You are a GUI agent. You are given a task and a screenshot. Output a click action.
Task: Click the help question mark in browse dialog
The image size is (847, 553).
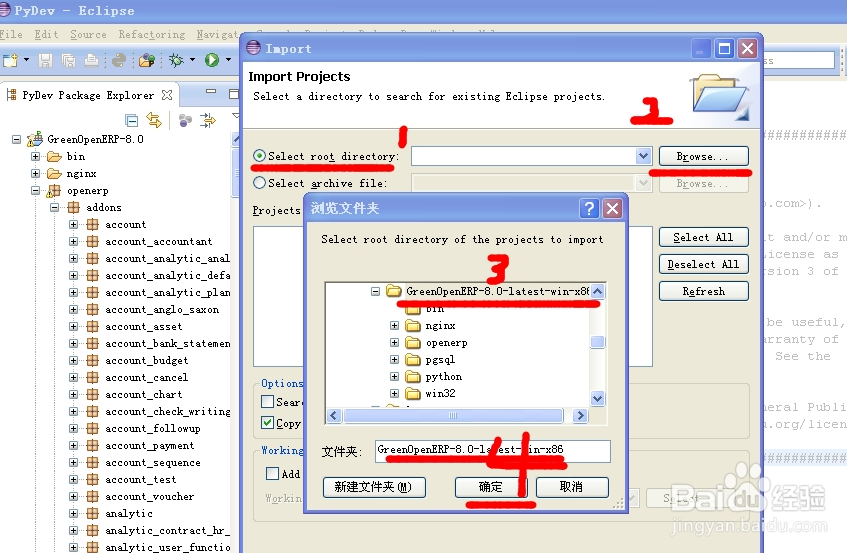point(589,208)
